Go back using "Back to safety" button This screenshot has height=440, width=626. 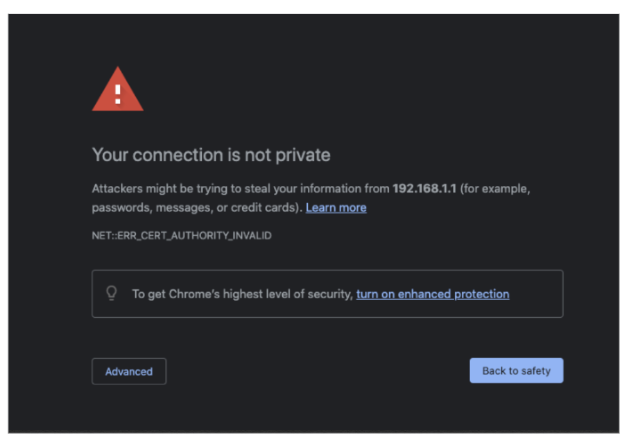(516, 371)
